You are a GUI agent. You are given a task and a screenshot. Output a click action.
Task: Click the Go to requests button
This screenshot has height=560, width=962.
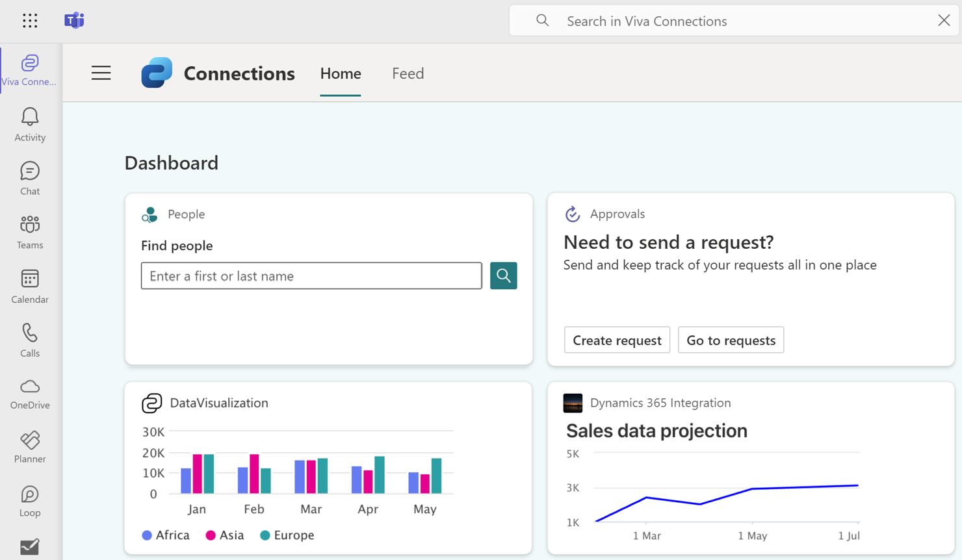(x=731, y=340)
